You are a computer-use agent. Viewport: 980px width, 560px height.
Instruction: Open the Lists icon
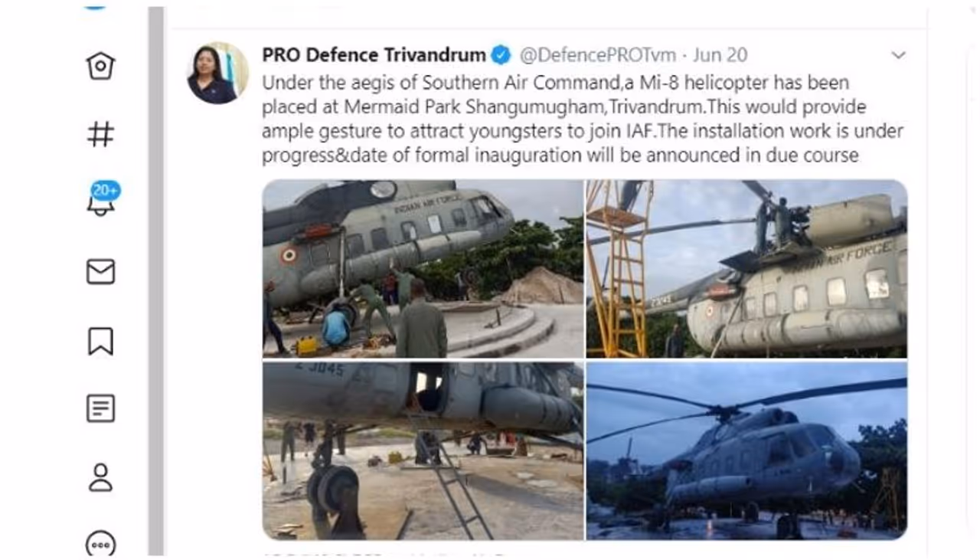100,409
